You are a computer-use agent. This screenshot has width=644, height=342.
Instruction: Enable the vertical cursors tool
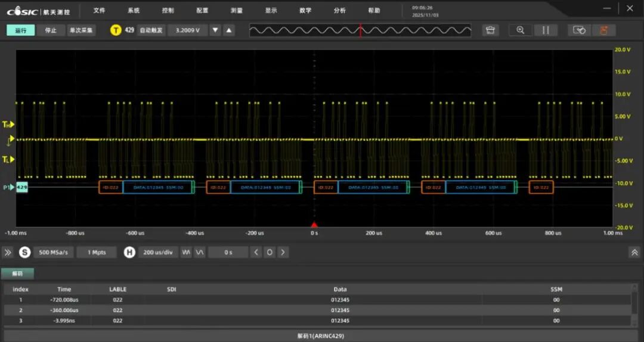[545, 30]
